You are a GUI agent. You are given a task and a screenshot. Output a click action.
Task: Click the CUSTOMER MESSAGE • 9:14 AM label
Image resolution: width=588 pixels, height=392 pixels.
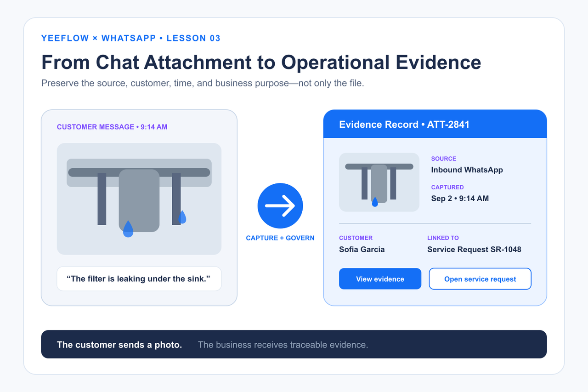pos(112,127)
